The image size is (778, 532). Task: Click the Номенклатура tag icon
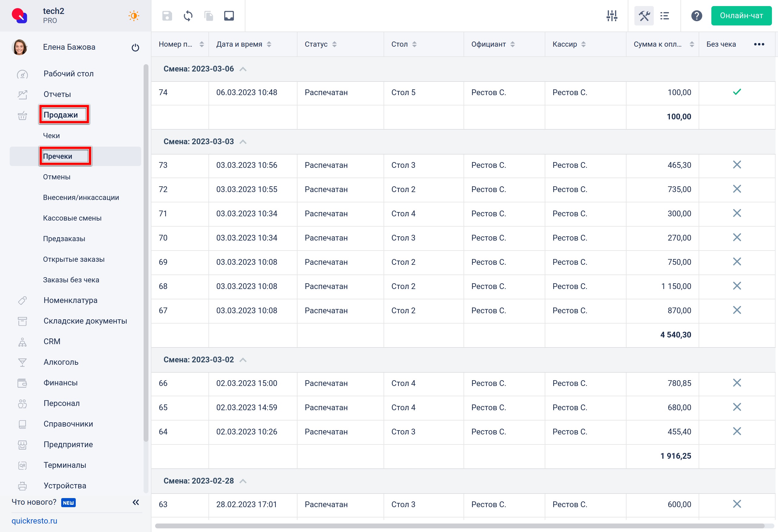coord(22,301)
